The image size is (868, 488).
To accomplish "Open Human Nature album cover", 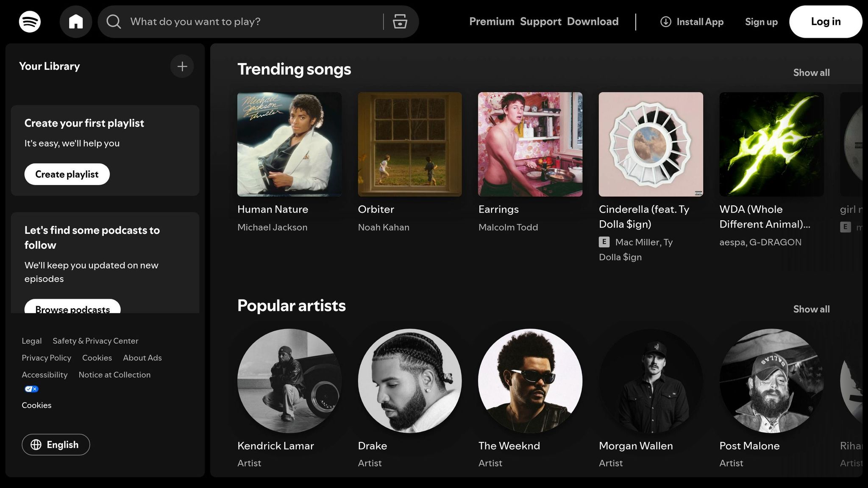I will click(289, 144).
